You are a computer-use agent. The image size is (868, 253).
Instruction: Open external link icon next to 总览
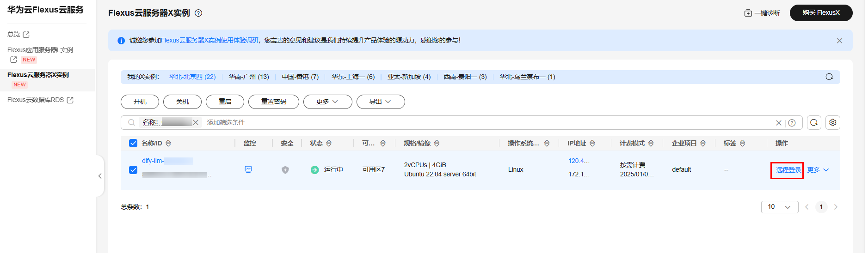click(26, 35)
